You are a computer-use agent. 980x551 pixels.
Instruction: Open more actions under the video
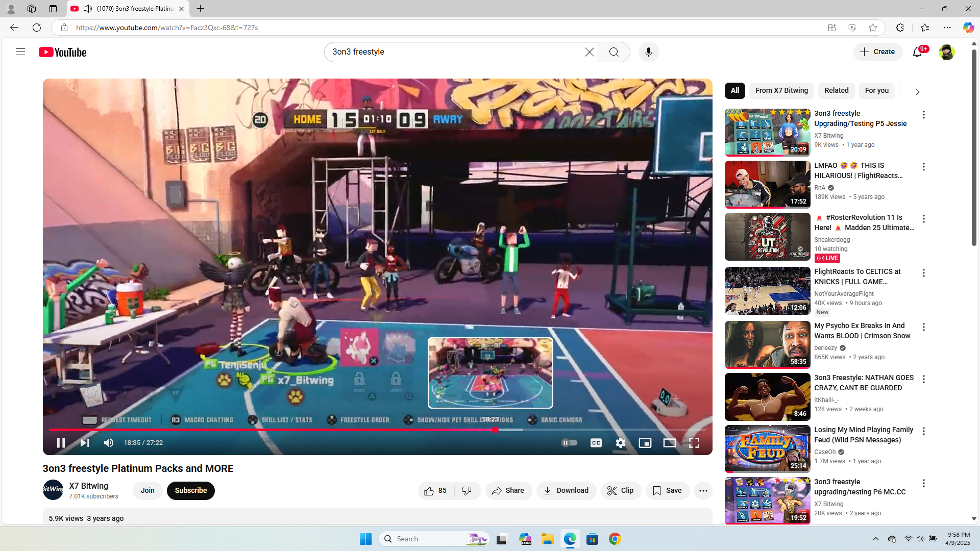tap(703, 491)
